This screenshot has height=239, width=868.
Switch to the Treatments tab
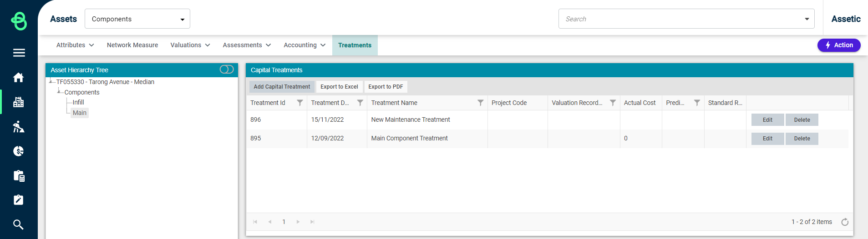[x=355, y=45]
